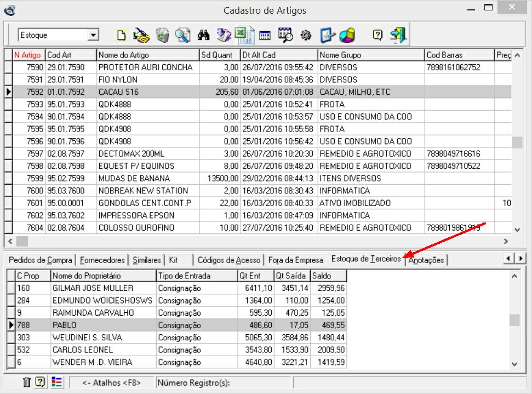Image resolution: width=532 pixels, height=394 pixels.
Task: Click the Tipo de Entrada column header
Action: 197,276
